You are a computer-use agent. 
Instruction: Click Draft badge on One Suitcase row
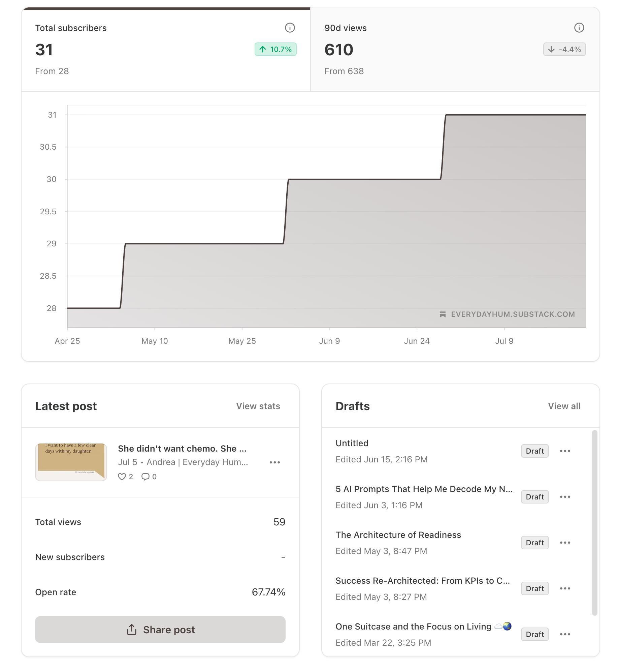(x=535, y=634)
